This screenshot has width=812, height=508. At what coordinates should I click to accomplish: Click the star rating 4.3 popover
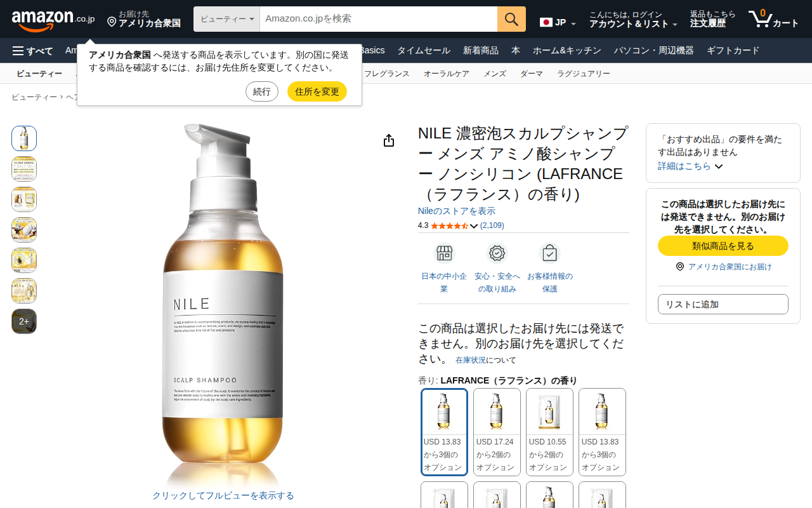point(454,225)
